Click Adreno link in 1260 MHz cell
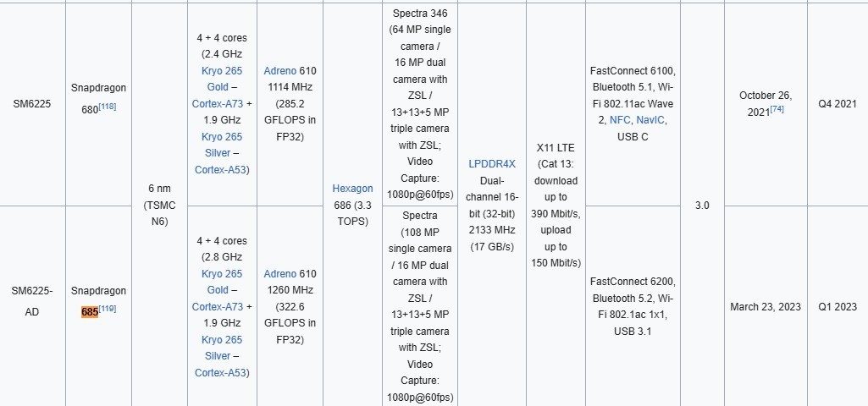 click(280, 274)
